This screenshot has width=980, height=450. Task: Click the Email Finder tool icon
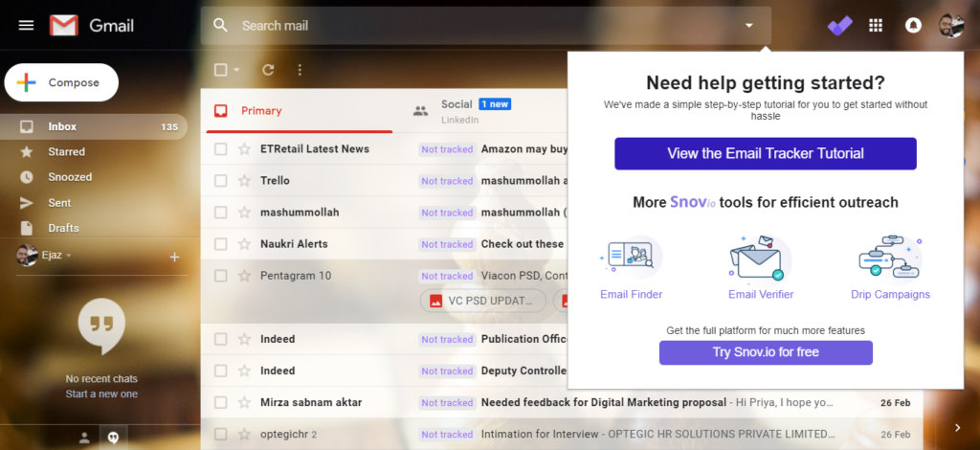click(x=630, y=257)
